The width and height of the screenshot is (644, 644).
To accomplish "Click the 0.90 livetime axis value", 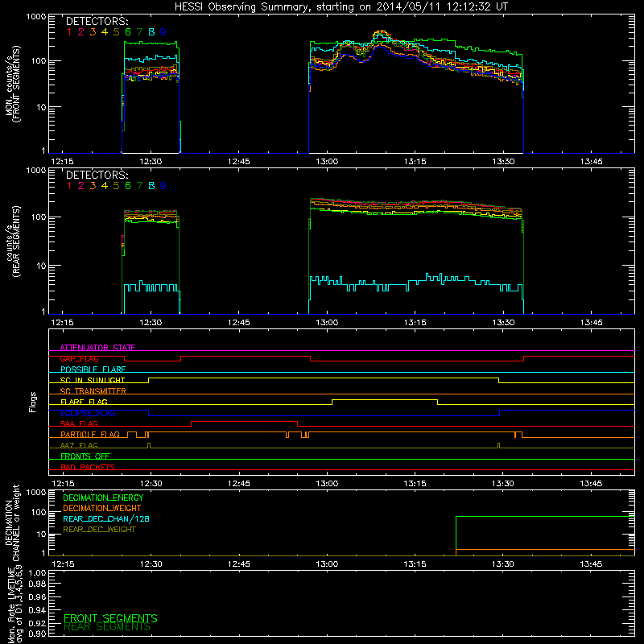I will point(37,634).
